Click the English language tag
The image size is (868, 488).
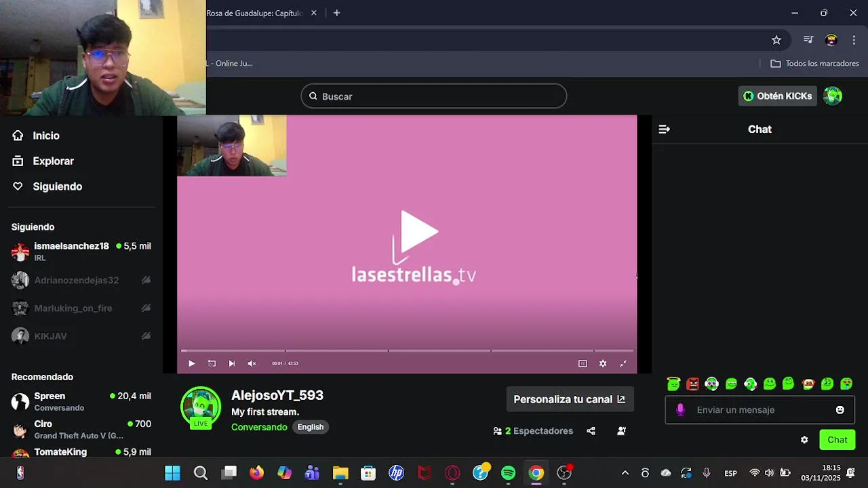[311, 427]
